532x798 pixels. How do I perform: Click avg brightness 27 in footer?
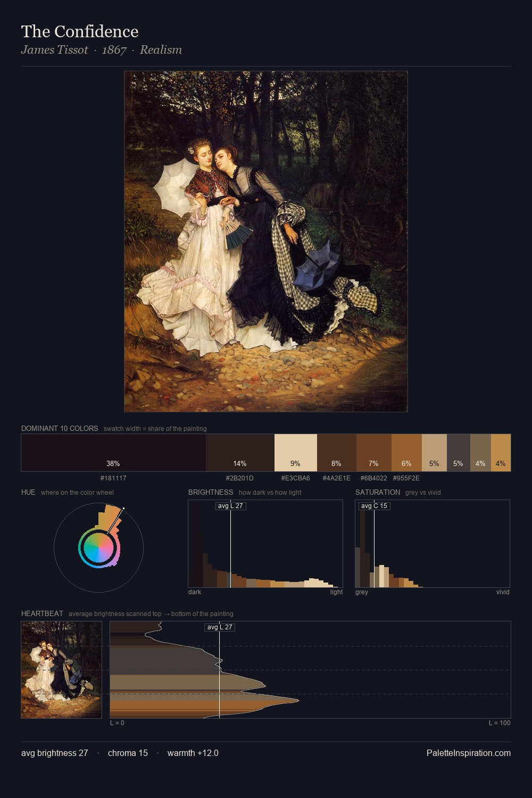coord(55,753)
